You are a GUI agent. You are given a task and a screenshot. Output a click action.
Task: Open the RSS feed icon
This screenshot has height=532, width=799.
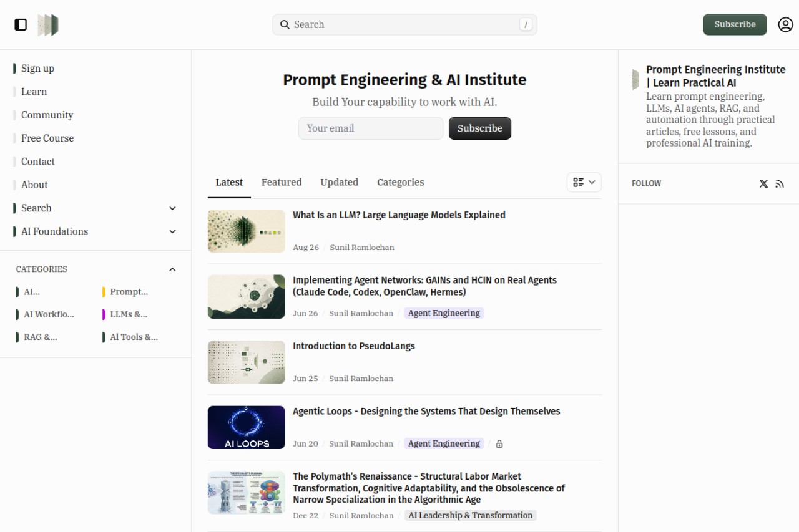point(780,183)
